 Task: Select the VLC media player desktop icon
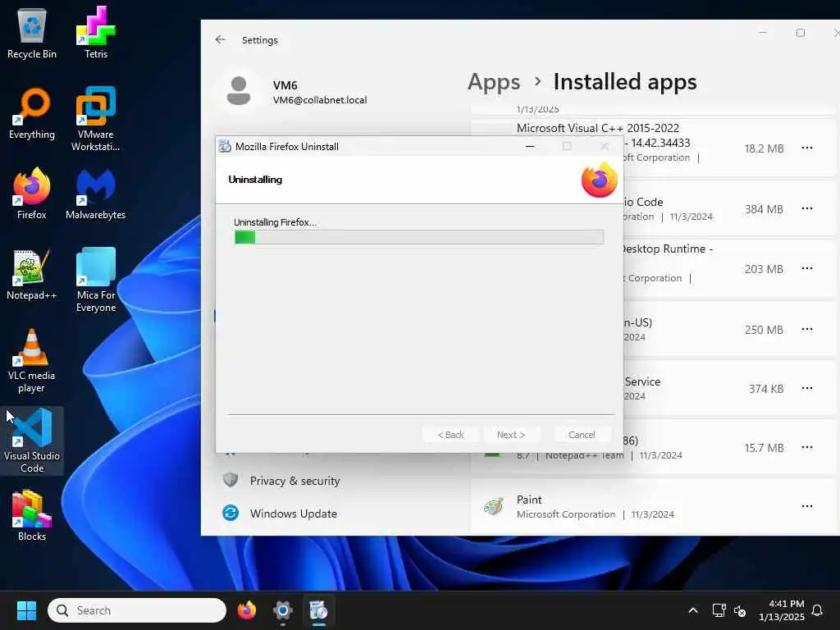[x=32, y=361]
